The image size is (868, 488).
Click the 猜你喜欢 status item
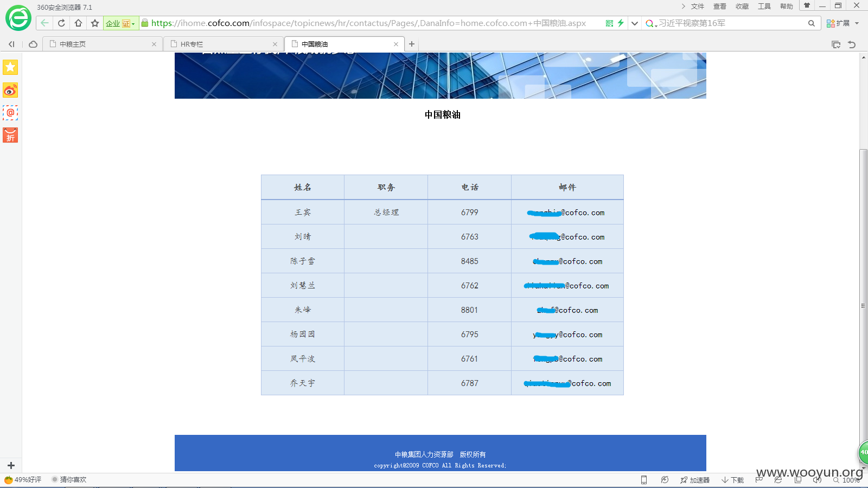69,480
